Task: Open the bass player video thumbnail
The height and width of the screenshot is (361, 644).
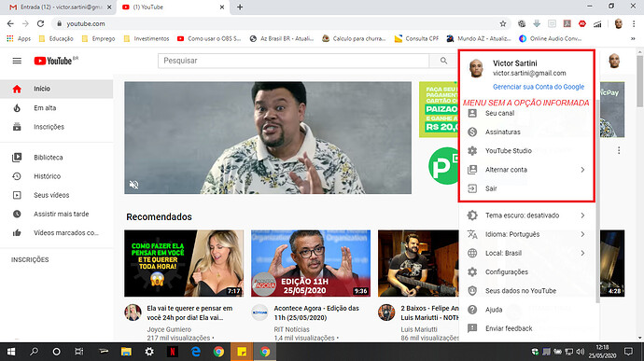Action: point(418,263)
